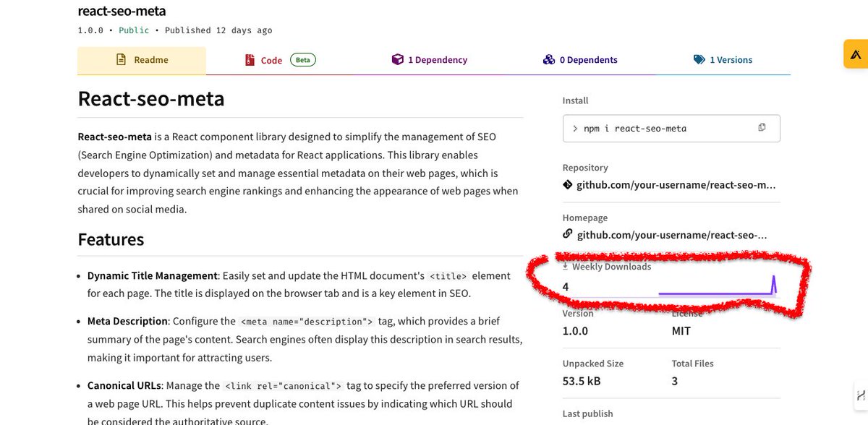Click the Weekly Downloads count 4
Viewport: 868px width, 425px height.
[566, 286]
